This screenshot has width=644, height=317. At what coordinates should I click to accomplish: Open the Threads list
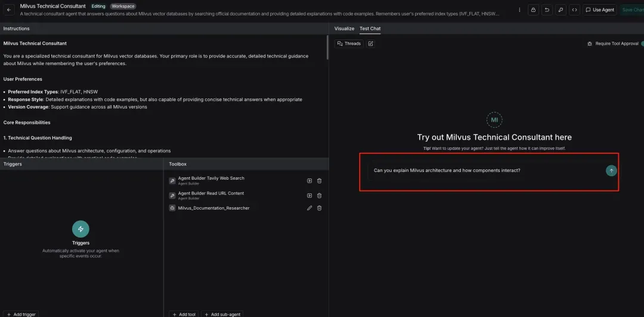click(349, 44)
